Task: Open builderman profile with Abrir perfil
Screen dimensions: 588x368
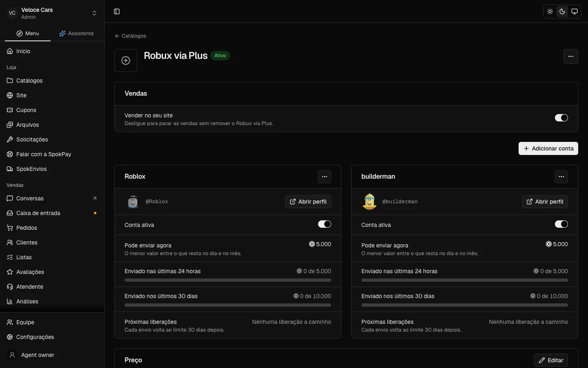Action: [x=545, y=202]
